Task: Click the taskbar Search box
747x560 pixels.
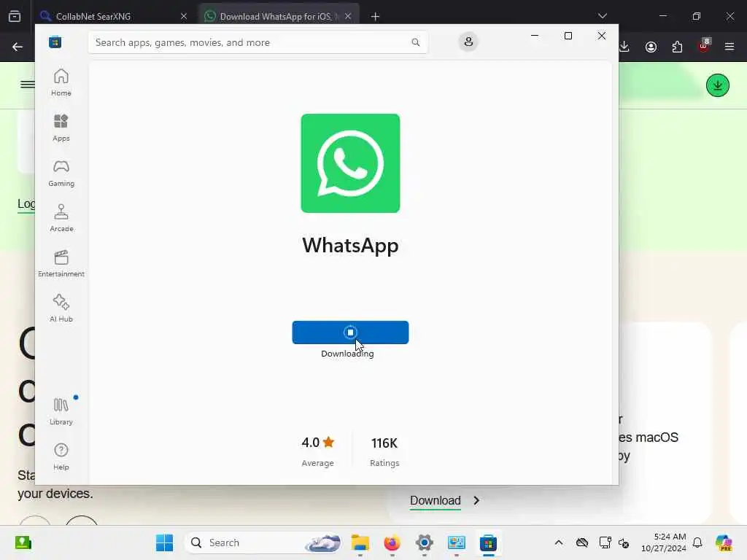Action: [263, 542]
